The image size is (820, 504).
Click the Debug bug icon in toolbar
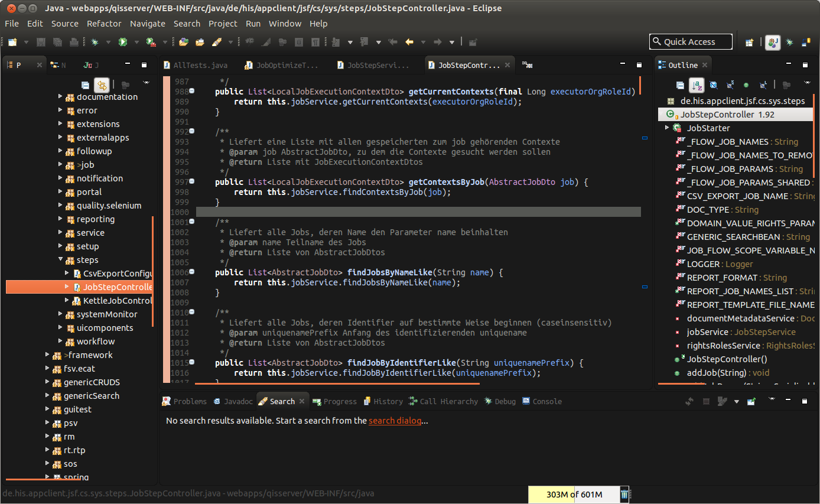pos(93,42)
